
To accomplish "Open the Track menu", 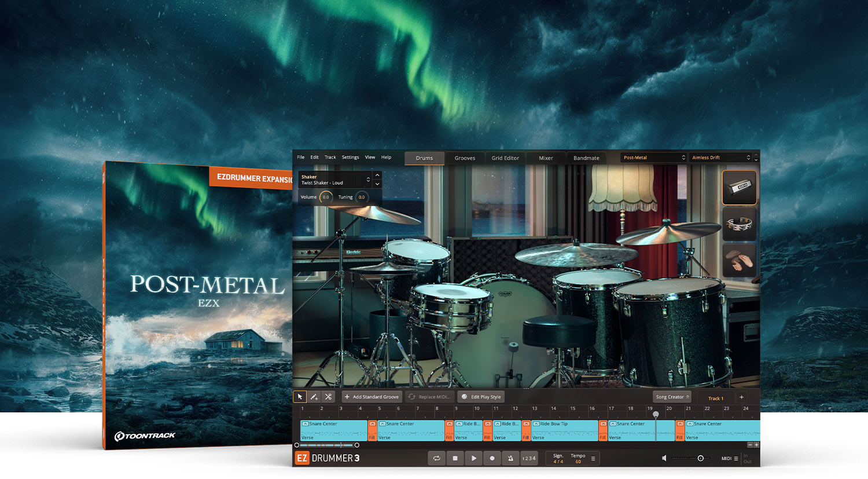I will coord(330,158).
